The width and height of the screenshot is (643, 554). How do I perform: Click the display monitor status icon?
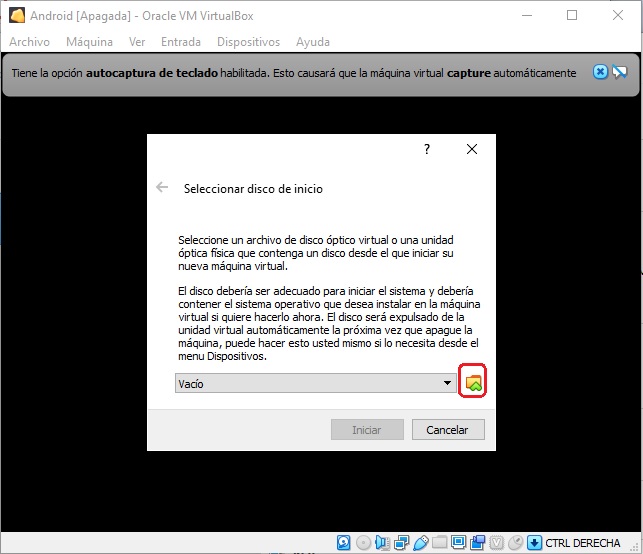458,543
